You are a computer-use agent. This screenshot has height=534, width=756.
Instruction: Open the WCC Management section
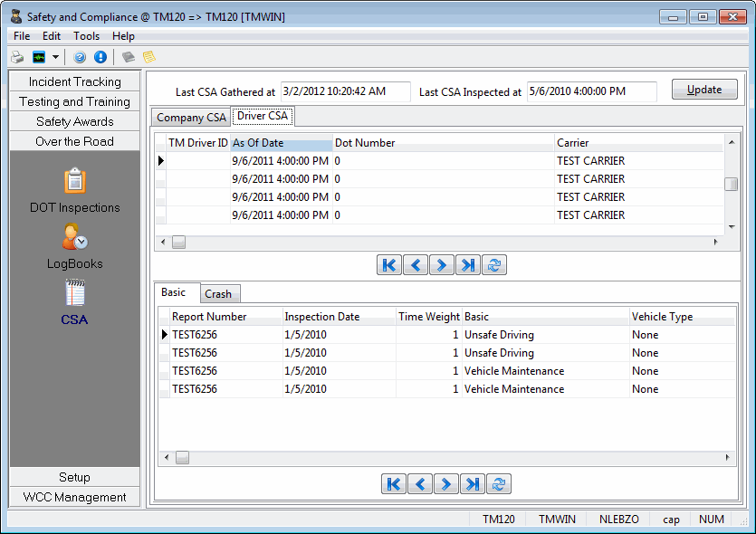(x=75, y=497)
